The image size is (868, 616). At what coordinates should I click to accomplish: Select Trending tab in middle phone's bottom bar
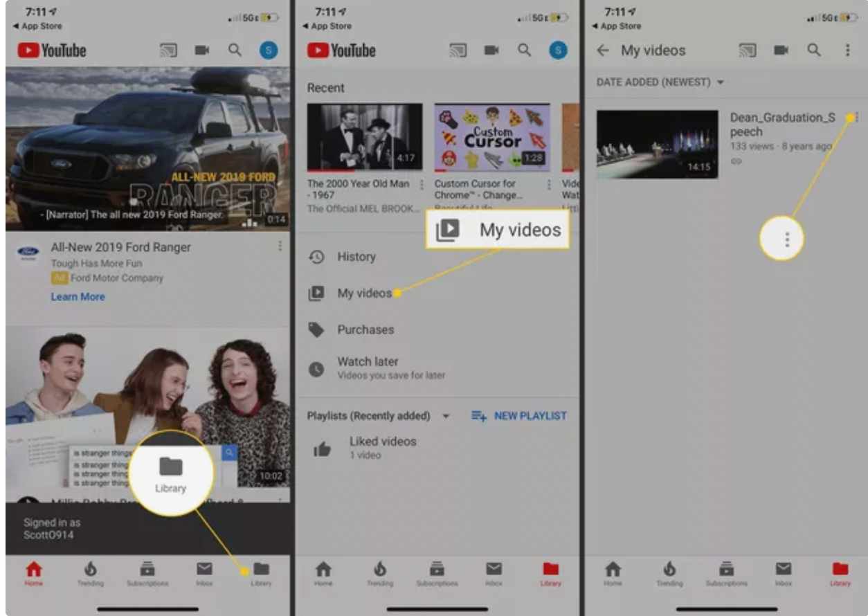click(x=379, y=574)
